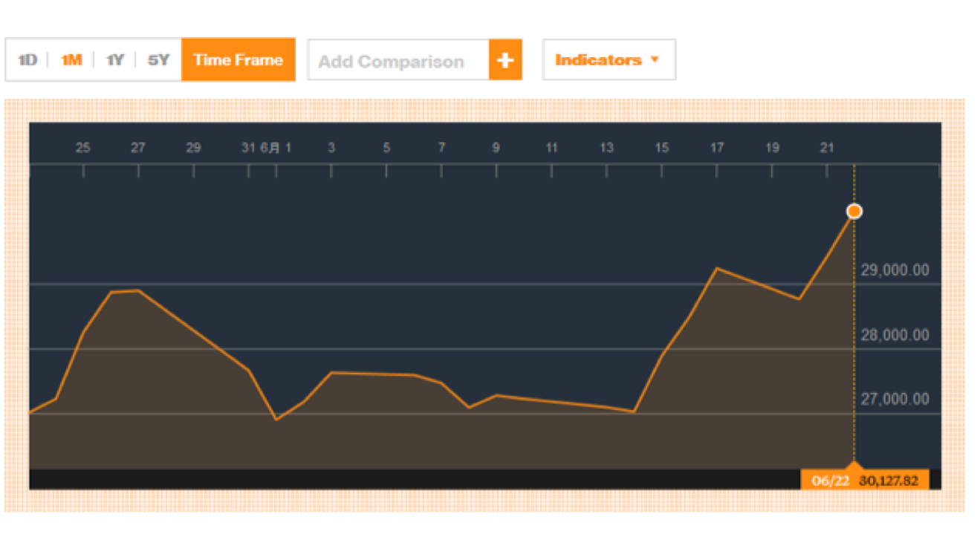The height and width of the screenshot is (560, 980).
Task: Click the 30,127.82 price value label
Action: pos(889,481)
